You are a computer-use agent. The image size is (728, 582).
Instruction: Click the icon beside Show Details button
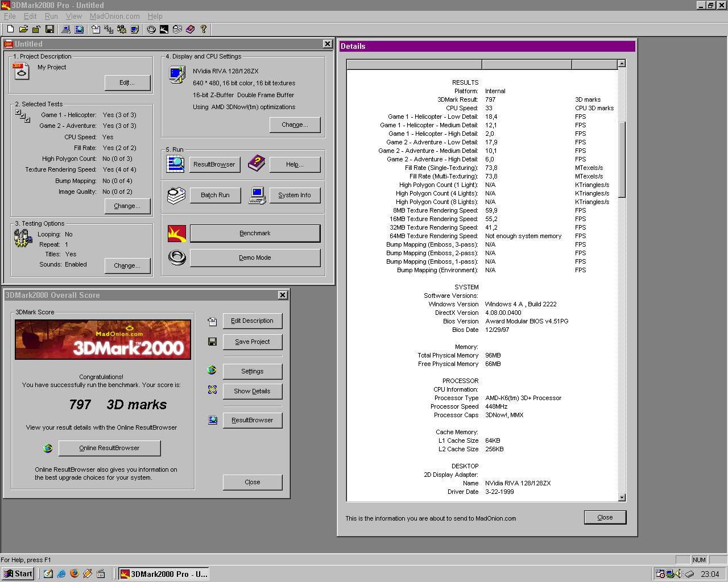click(212, 390)
